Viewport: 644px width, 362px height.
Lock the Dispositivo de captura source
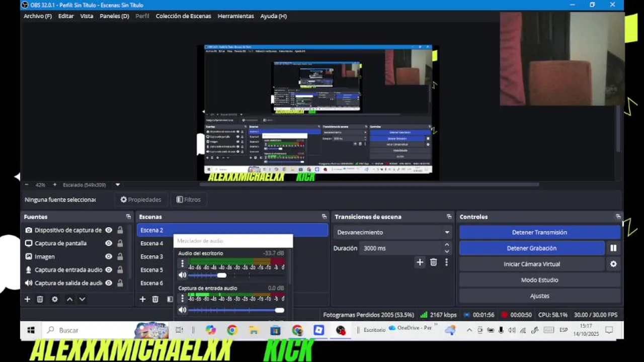(x=120, y=230)
